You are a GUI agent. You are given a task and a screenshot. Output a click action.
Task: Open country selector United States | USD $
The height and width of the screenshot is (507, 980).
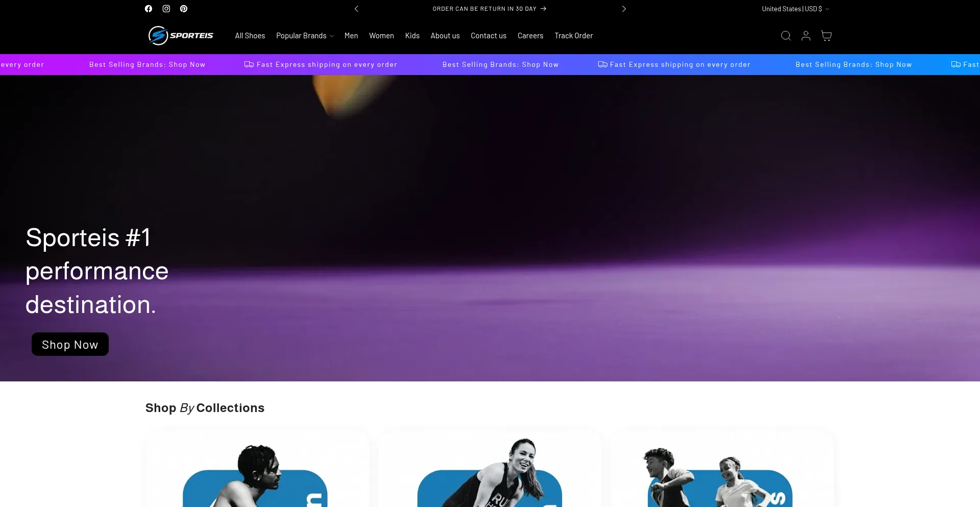click(795, 9)
